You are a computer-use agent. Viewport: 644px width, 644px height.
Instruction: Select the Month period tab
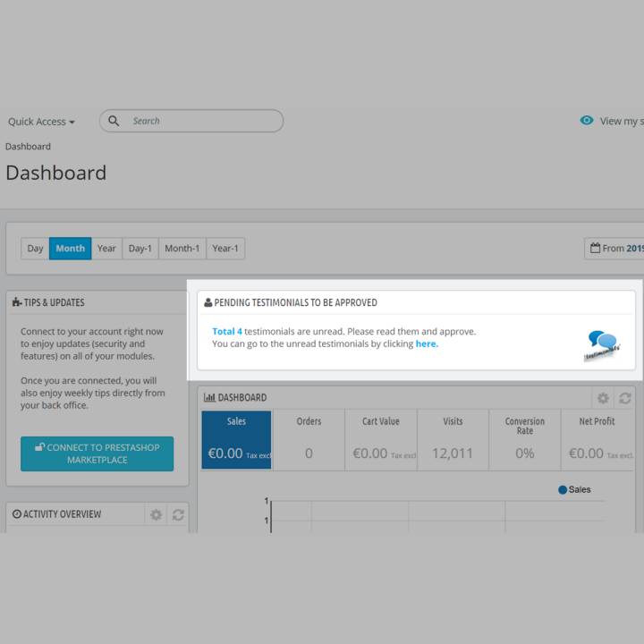[71, 249]
